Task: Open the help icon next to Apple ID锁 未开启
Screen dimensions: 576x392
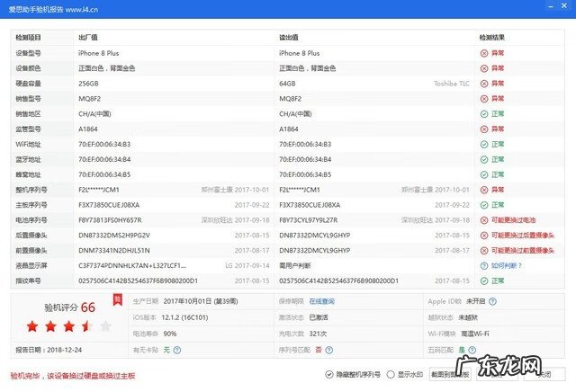Action: click(492, 301)
